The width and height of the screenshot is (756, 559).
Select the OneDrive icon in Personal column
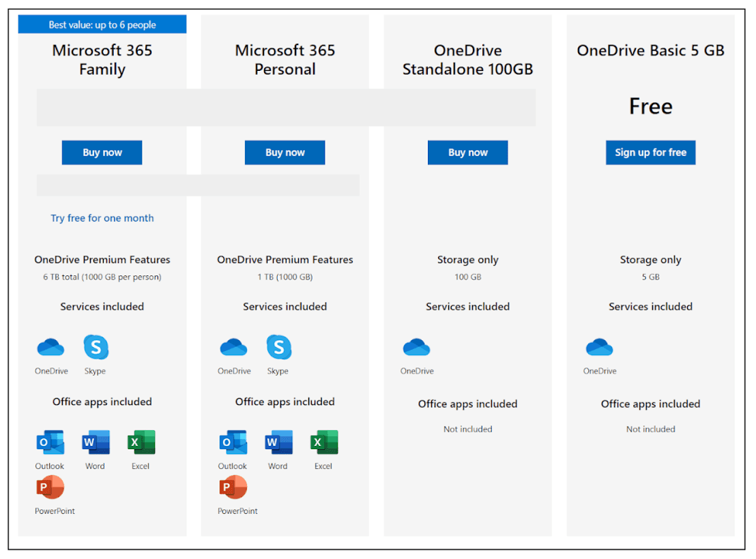(x=233, y=348)
